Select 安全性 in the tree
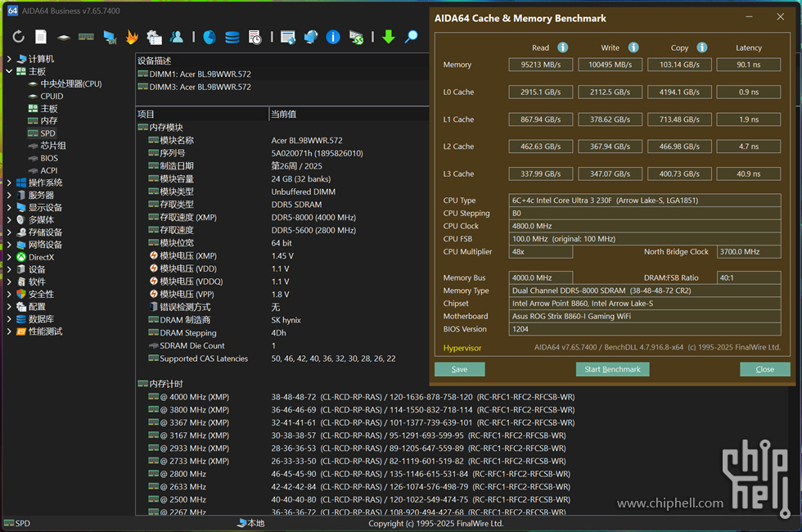 (x=41, y=294)
